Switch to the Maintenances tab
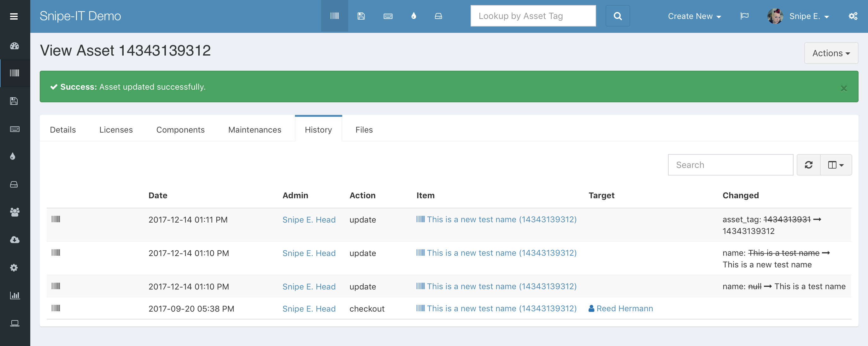 pos(255,130)
